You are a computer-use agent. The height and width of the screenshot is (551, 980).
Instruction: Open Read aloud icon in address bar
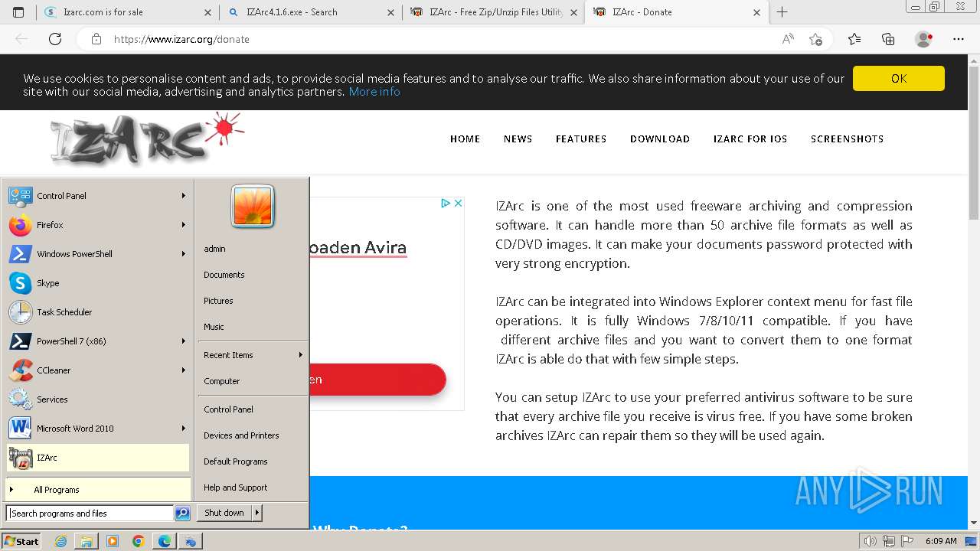point(788,39)
